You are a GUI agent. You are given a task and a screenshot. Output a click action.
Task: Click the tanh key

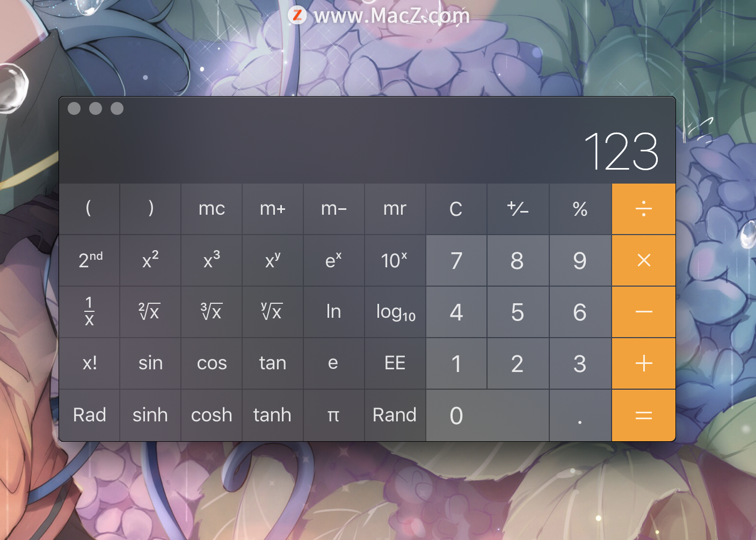pyautogui.click(x=273, y=415)
